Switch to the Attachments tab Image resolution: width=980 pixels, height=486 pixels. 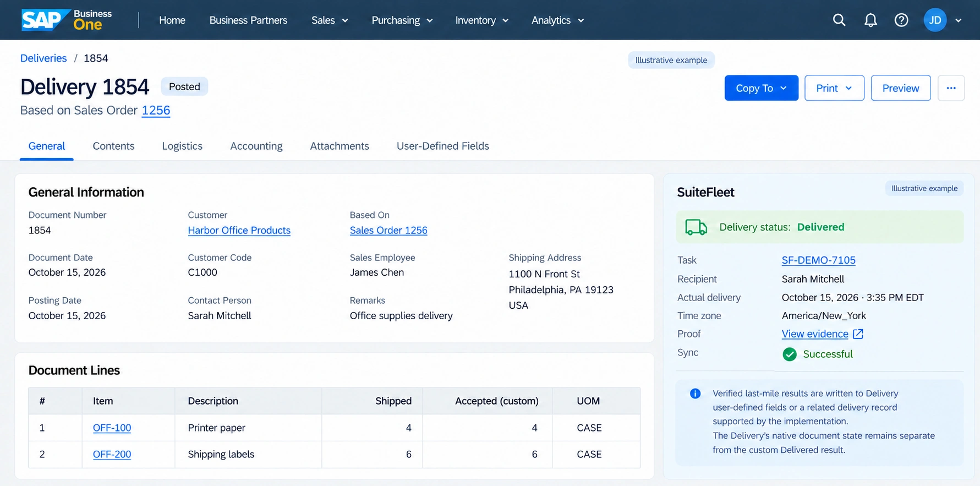tap(340, 146)
